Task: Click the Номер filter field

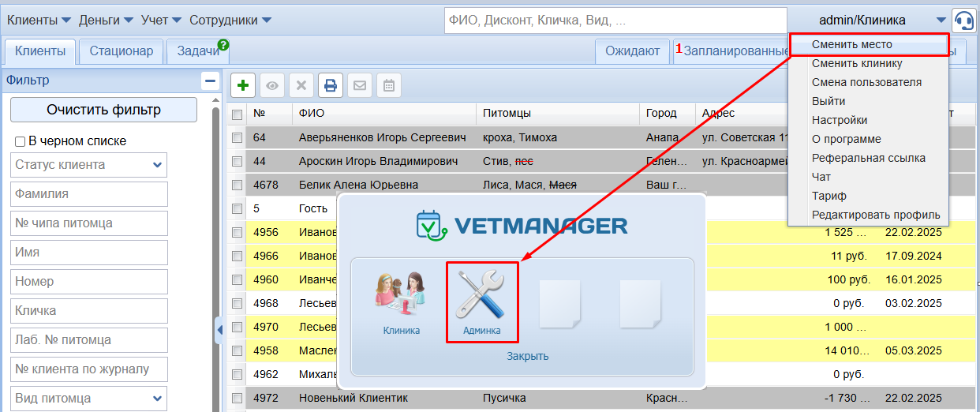Action: click(89, 282)
